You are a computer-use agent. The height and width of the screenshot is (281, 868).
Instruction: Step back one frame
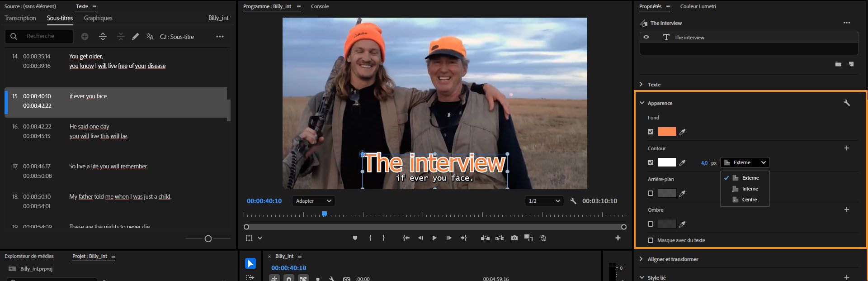(420, 238)
